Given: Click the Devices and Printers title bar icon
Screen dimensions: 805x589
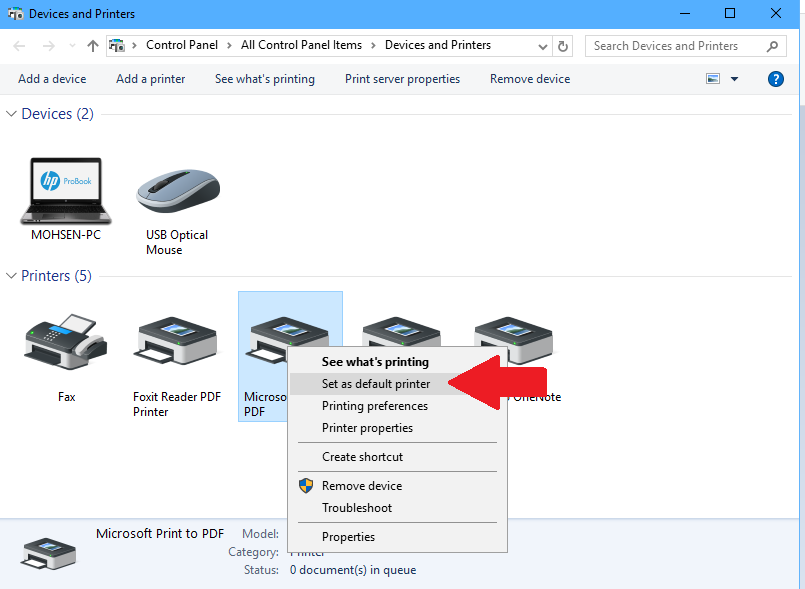Looking at the screenshot, I should point(15,14).
